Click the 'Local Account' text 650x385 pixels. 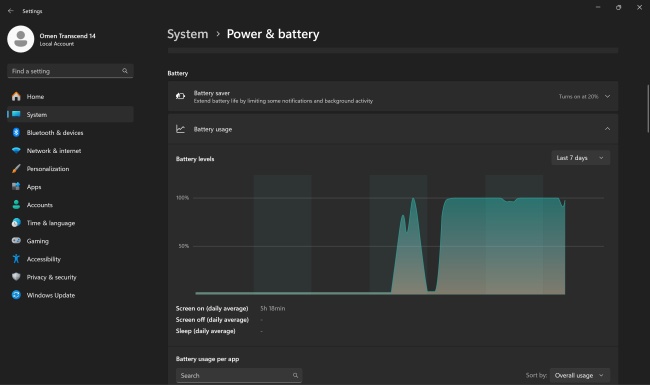click(57, 44)
